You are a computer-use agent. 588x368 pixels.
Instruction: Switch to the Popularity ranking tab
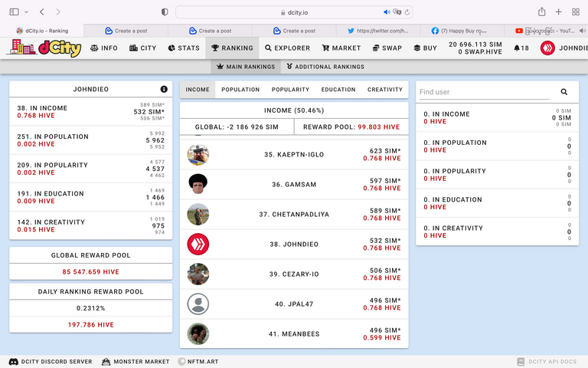[291, 90]
